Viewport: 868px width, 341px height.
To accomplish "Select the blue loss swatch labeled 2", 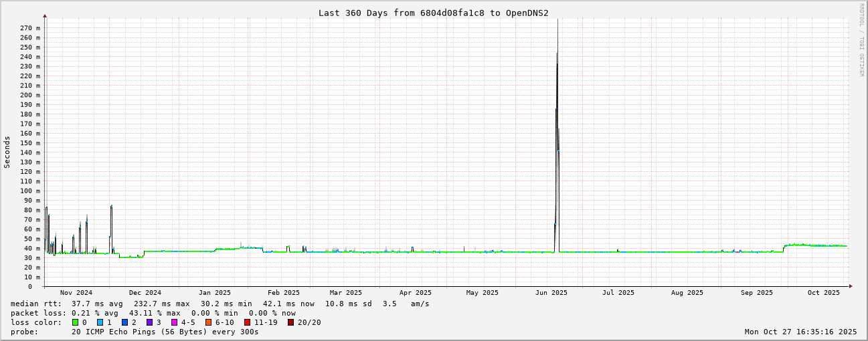I will [x=124, y=322].
